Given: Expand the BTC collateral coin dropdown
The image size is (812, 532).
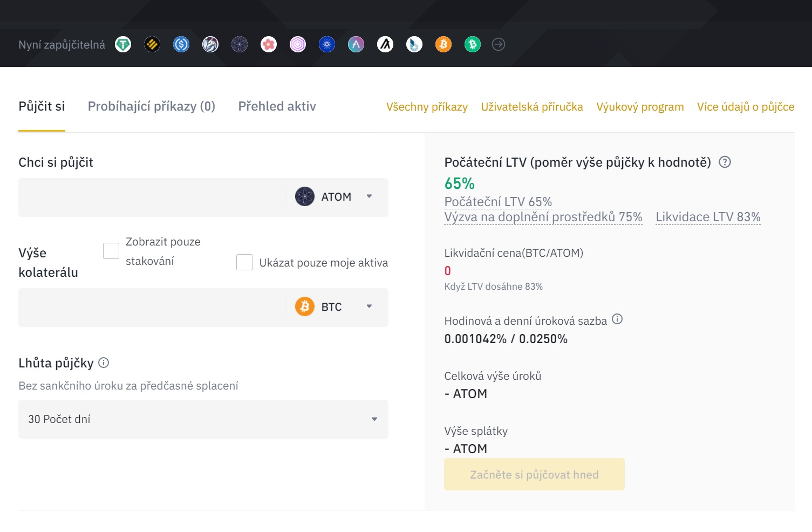Looking at the screenshot, I should [336, 307].
